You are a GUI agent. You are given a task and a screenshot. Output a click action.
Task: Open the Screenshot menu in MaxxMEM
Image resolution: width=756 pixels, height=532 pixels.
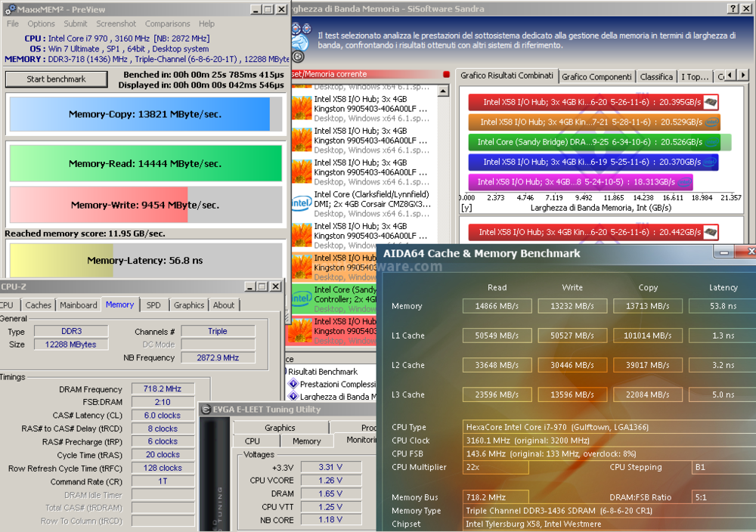click(x=116, y=23)
